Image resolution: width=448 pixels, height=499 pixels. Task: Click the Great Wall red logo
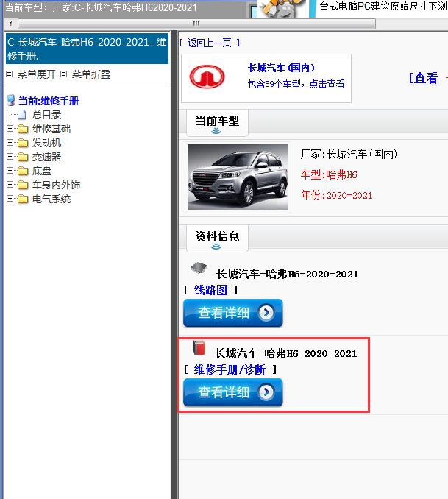click(207, 77)
